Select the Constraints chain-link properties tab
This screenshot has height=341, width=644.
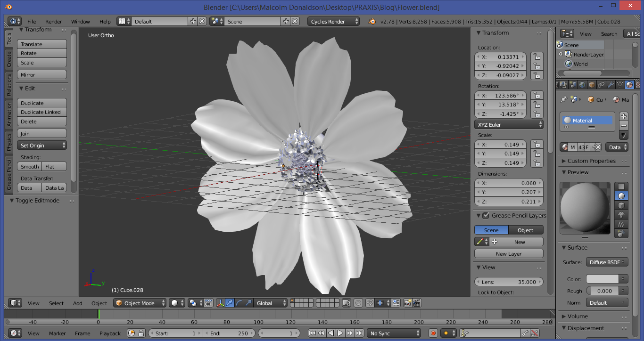click(x=602, y=85)
